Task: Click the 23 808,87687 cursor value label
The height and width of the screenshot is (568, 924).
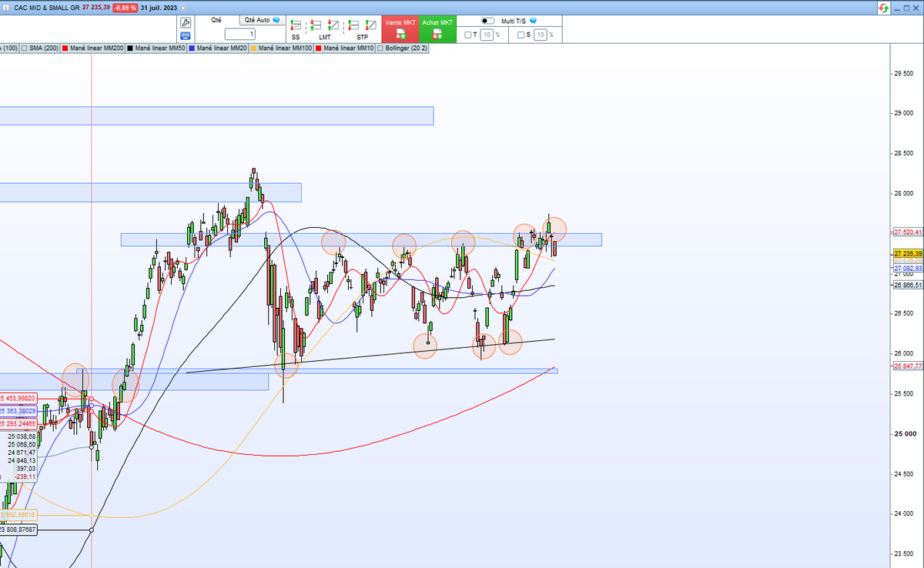Action: [18, 530]
